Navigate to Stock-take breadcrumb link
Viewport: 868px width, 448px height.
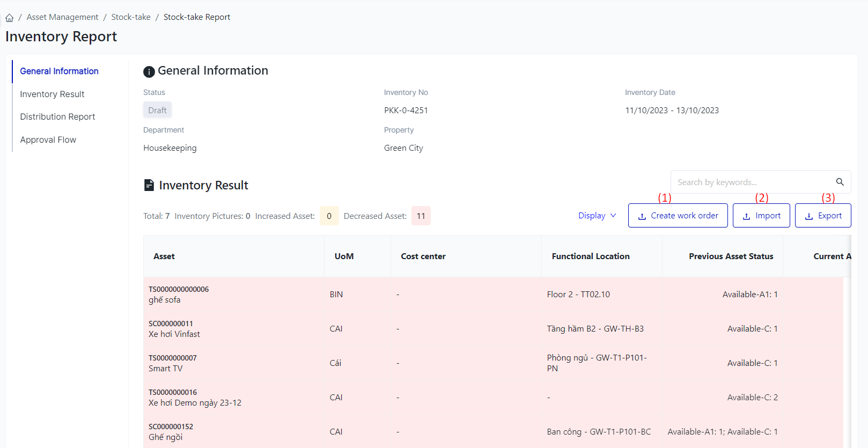coord(131,17)
